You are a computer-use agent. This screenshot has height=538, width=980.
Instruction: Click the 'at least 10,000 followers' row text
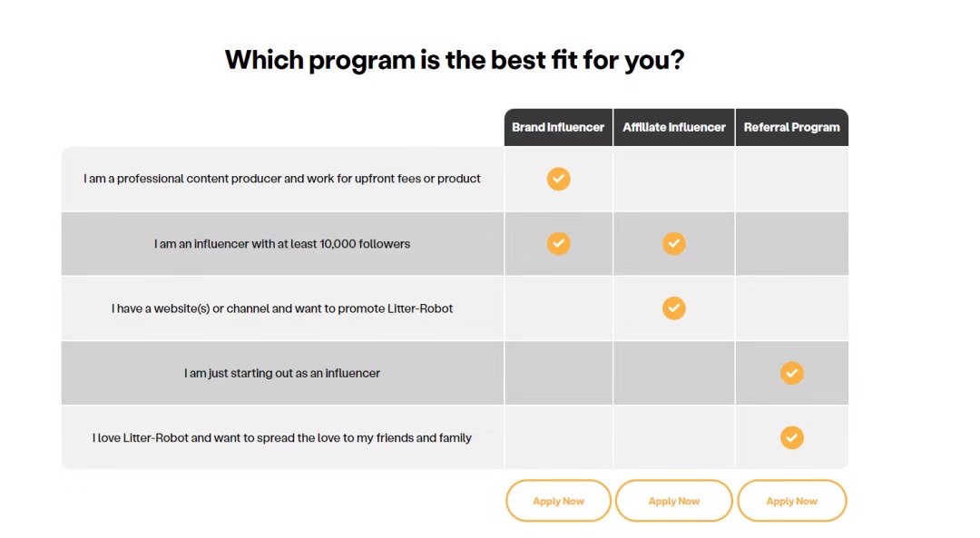[282, 244]
